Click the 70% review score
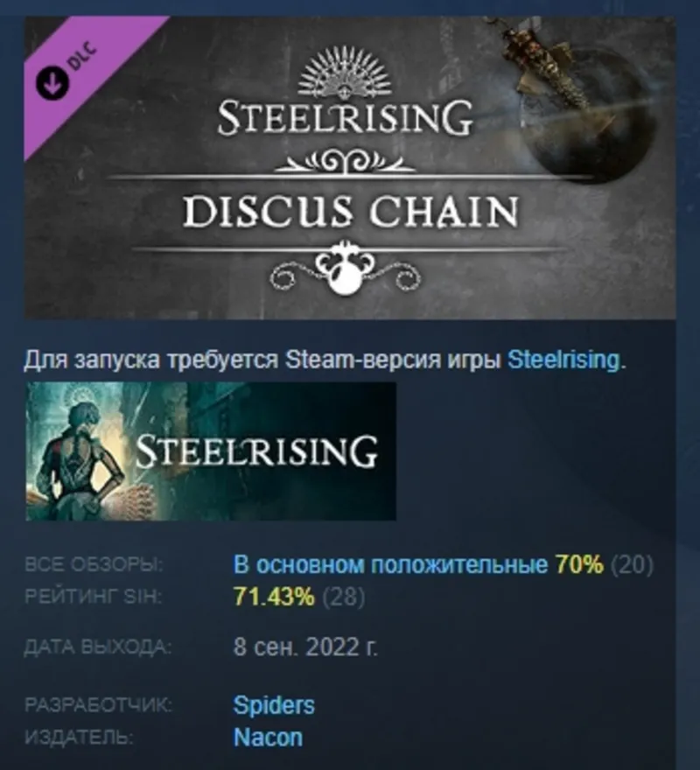 point(579,564)
